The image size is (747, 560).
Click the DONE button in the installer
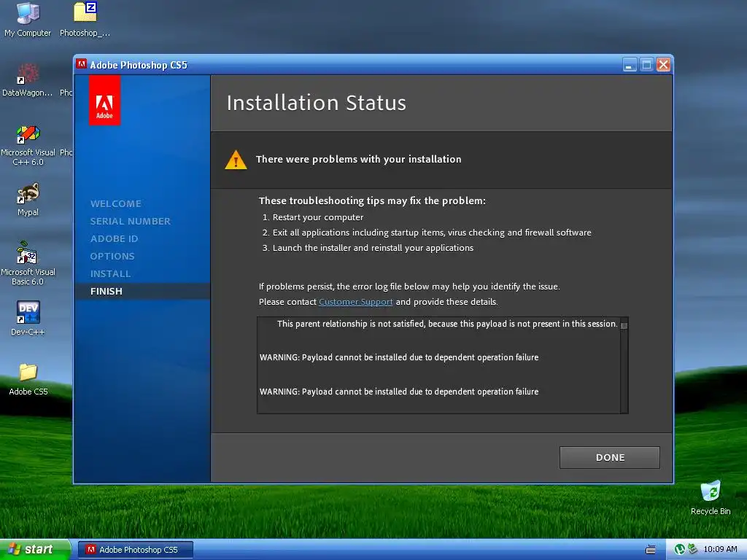609,457
